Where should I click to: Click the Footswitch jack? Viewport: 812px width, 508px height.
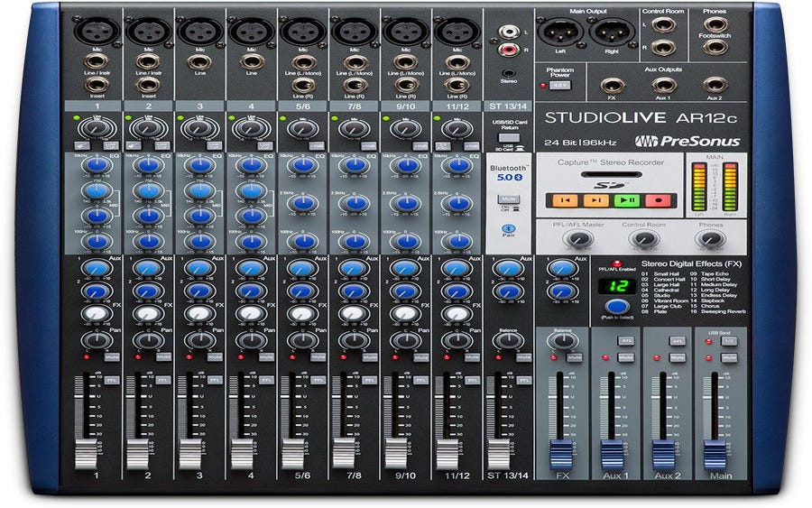(x=715, y=48)
